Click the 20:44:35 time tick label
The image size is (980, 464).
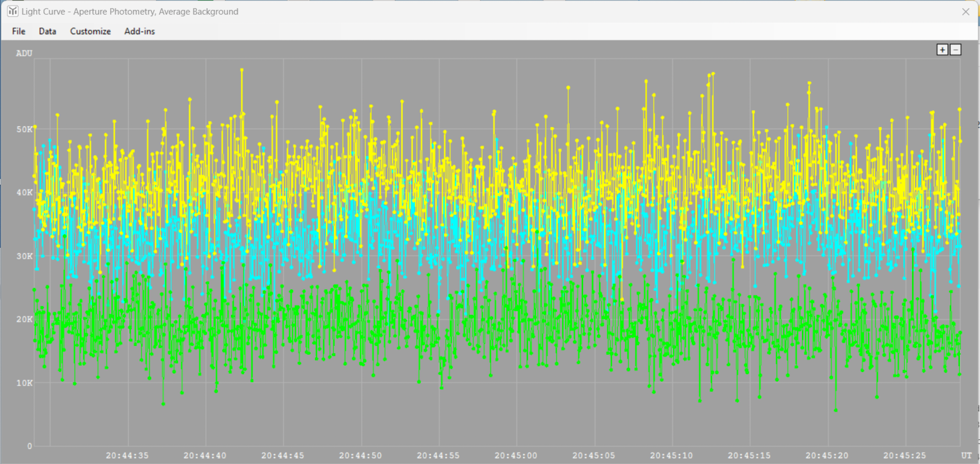[127, 455]
